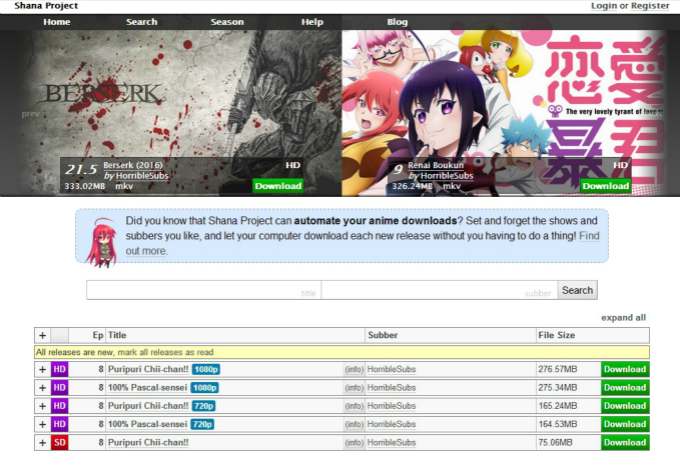Viewport: 680px width, 452px height.
Task: Open (info) for Puripuri Chii-chan!! 720p
Action: pos(354,406)
